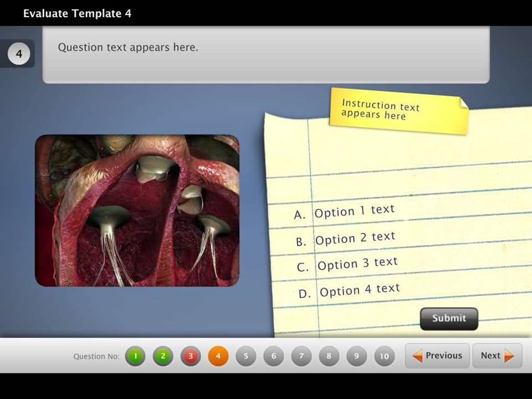
Task: Jump to question 7 gray circle
Action: pos(301,356)
